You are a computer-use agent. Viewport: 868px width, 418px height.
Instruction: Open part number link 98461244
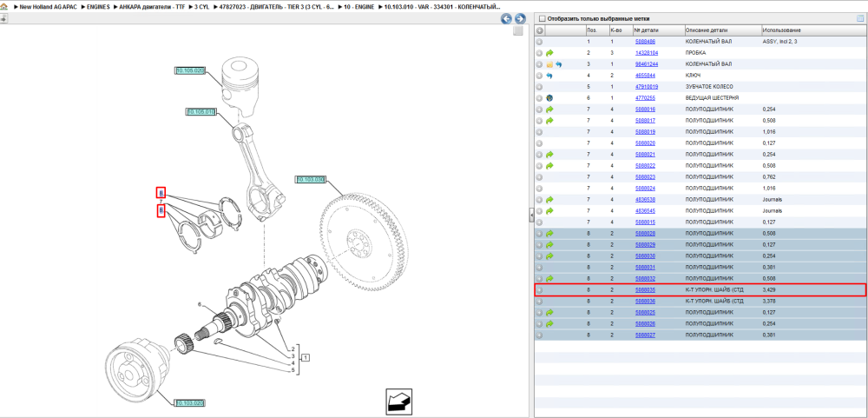pos(646,64)
